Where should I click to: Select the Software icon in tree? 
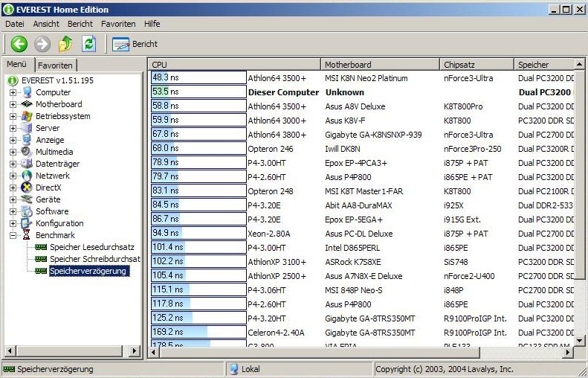coord(27,211)
